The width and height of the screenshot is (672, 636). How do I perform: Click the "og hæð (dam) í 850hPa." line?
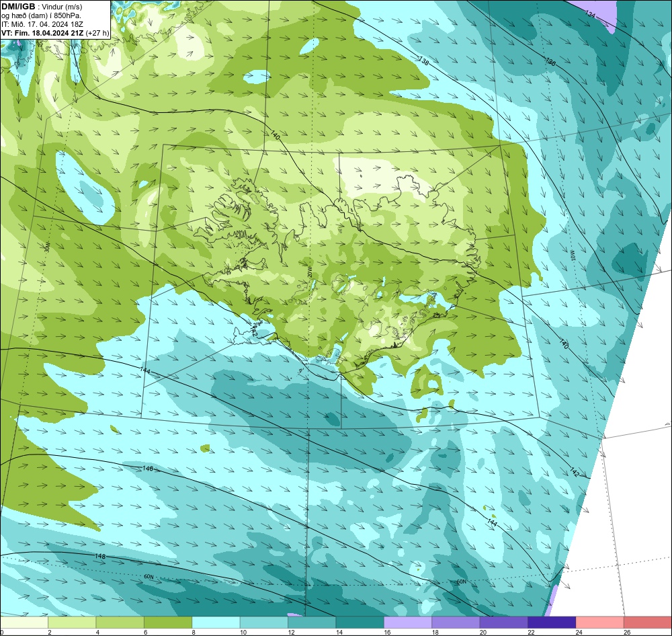[42, 15]
